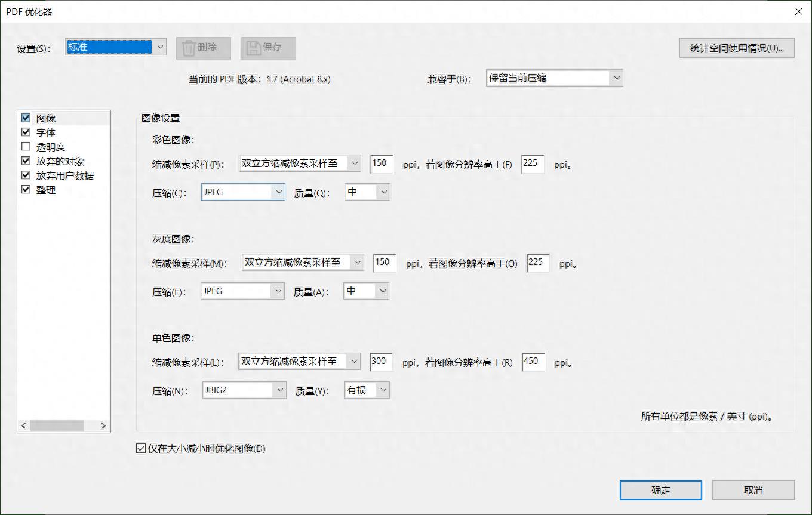Click the floppy disk icon on 保存
Viewport: 812px width, 515px height.
click(254, 48)
